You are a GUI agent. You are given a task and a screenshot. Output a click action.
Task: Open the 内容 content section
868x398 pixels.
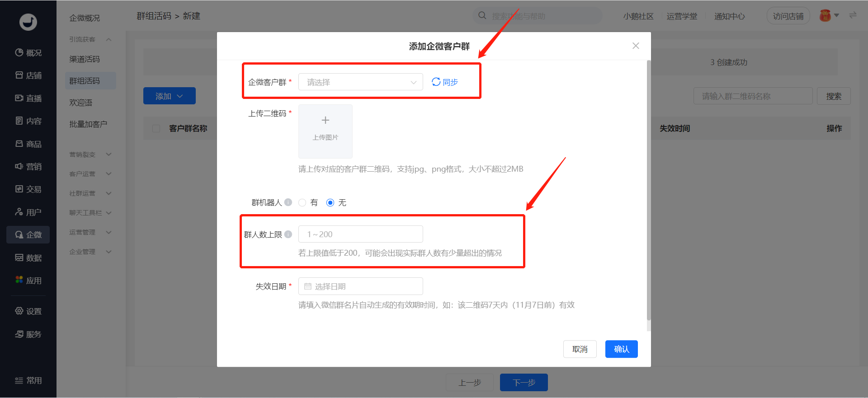point(28,121)
